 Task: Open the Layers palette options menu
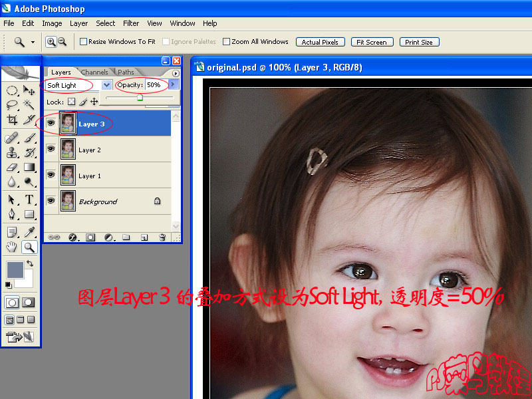[x=176, y=73]
